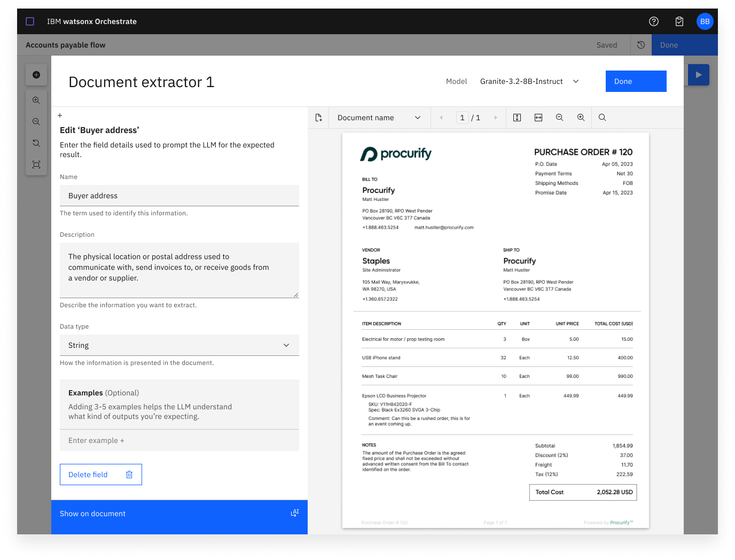Search within the document
This screenshot has width=735, height=560.
click(x=603, y=118)
